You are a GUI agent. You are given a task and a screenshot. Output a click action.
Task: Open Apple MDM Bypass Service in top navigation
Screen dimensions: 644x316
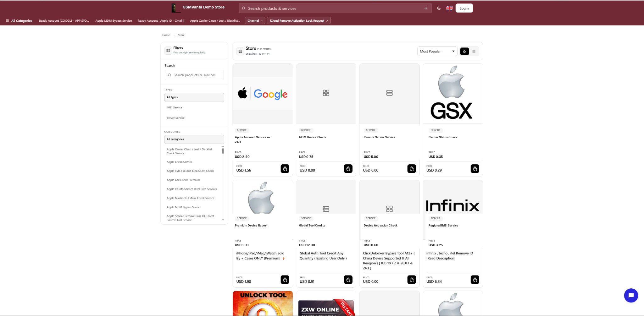coord(114,21)
